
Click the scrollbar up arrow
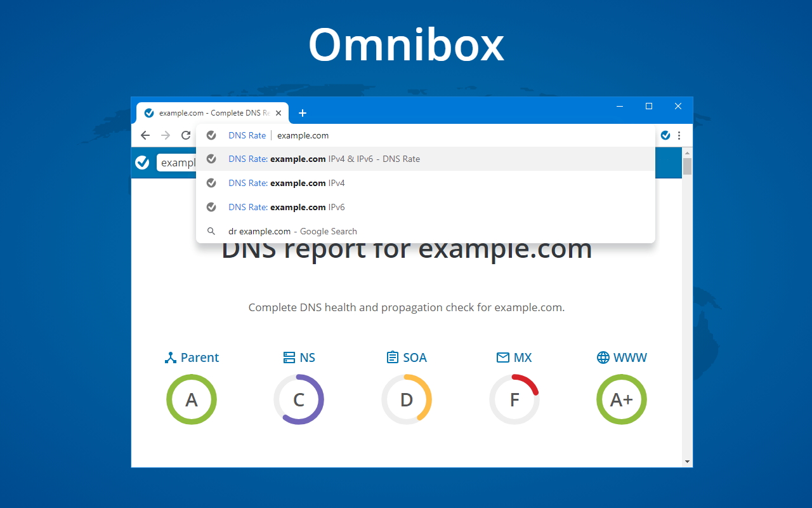pyautogui.click(x=687, y=152)
